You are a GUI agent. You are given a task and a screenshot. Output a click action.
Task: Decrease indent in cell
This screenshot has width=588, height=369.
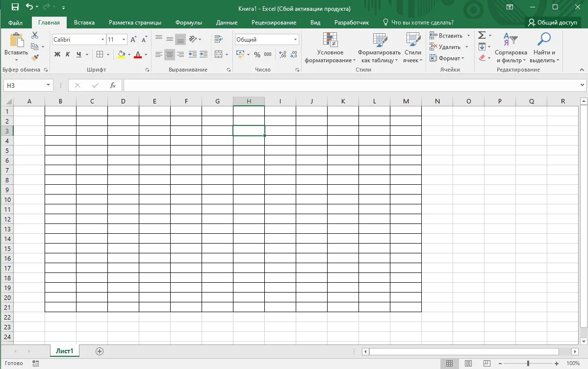[193, 54]
